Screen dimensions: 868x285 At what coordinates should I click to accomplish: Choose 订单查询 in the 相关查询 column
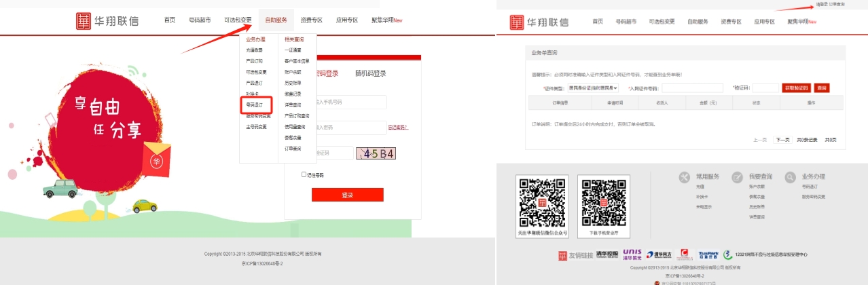293,149
